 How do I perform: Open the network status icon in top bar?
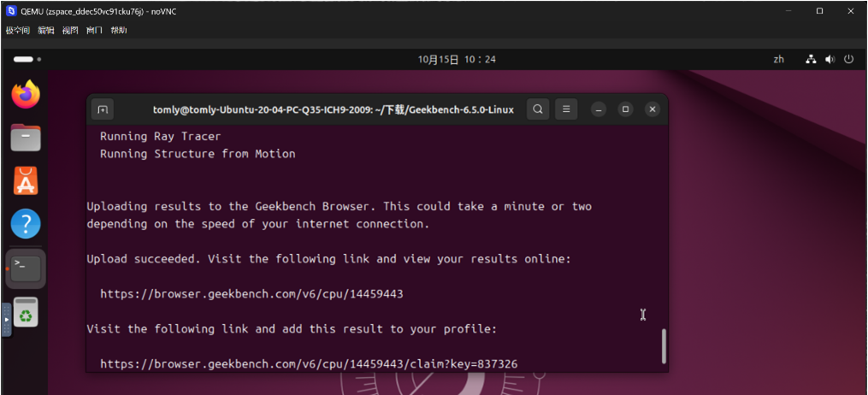tap(811, 59)
